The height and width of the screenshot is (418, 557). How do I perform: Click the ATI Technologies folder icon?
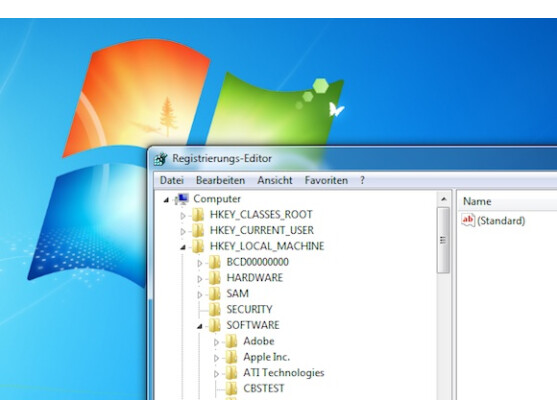coord(231,373)
